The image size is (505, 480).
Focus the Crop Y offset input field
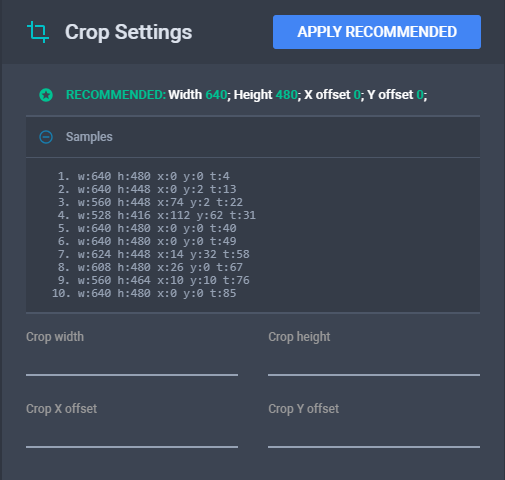pos(374,435)
